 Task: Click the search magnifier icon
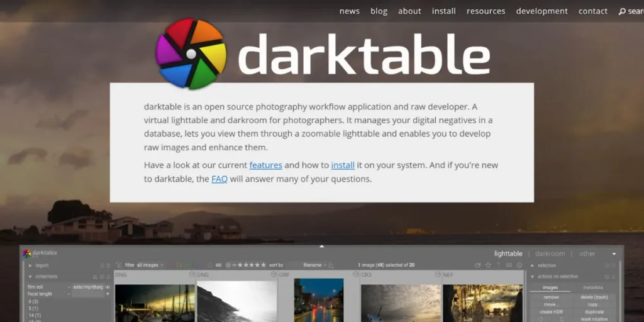622,11
